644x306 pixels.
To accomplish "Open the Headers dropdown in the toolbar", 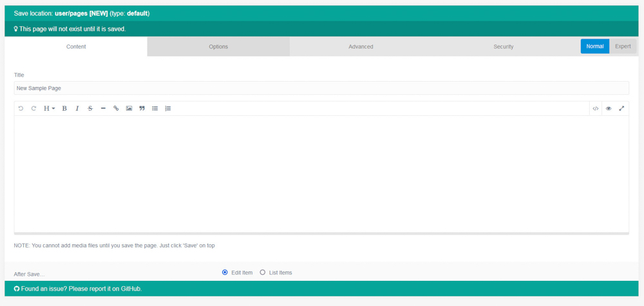I will (50, 108).
